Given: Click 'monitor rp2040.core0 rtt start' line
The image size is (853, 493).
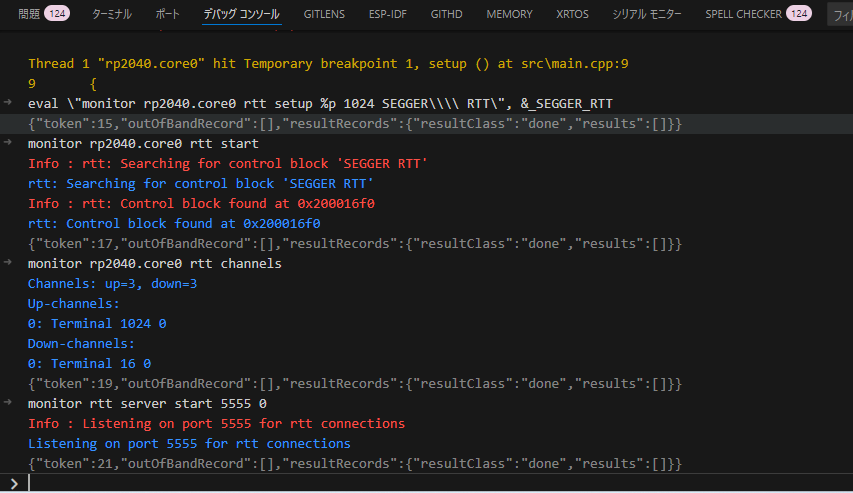Looking at the screenshot, I should (143, 144).
